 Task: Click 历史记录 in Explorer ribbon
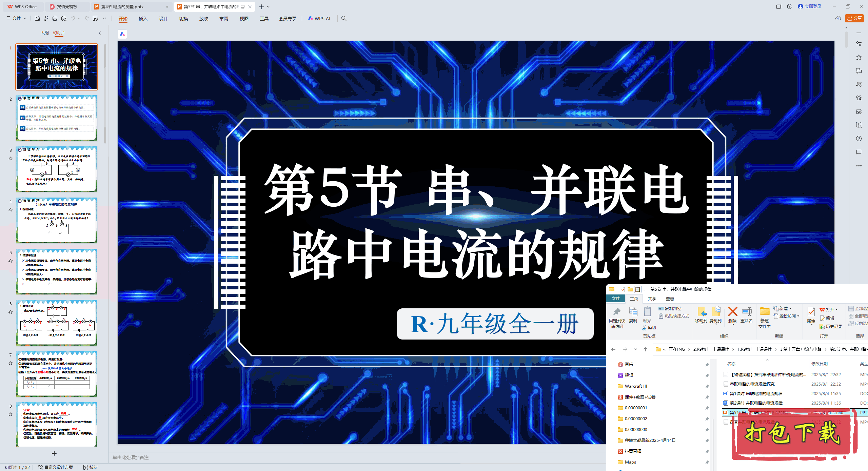pyautogui.click(x=831, y=326)
